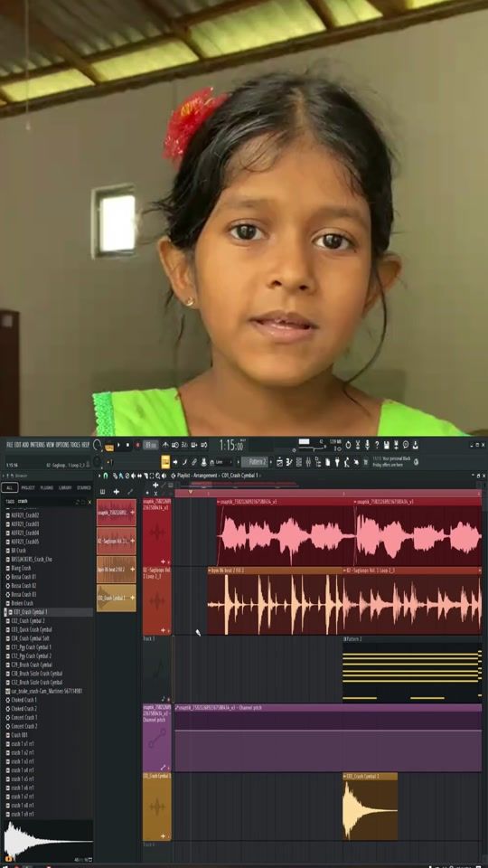Open the second snaptik clip's menu arrow

(x=356, y=502)
